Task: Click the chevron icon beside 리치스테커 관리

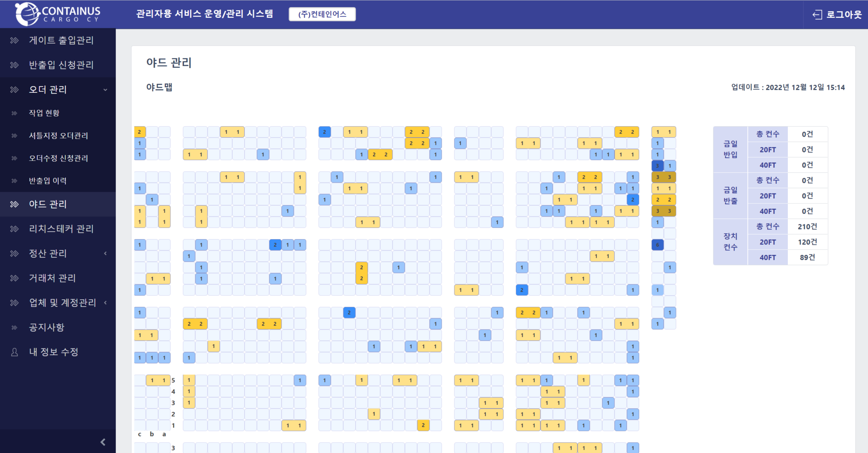Action: coord(14,229)
